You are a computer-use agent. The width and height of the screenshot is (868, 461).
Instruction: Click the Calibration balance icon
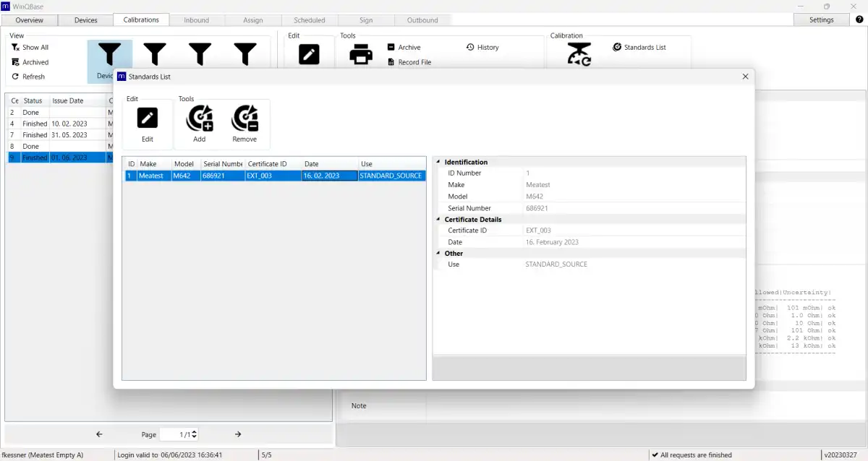click(x=579, y=54)
